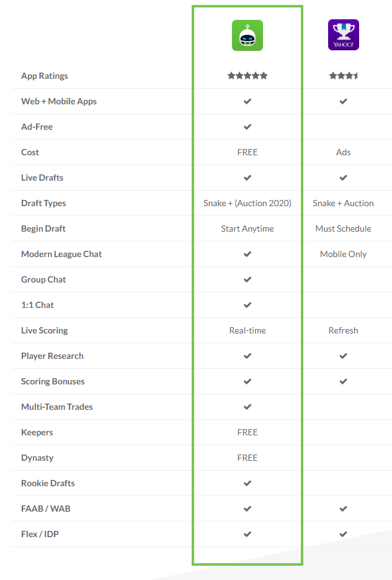
Task: Click the 'Dynasty' row label
Action: [37, 458]
